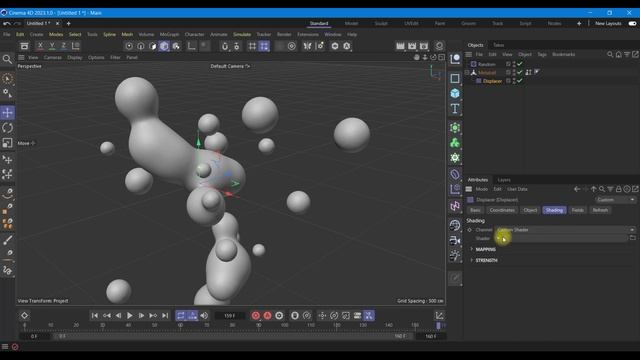640x360 pixels.
Task: Add a Text object with T icon
Action: pos(455,109)
